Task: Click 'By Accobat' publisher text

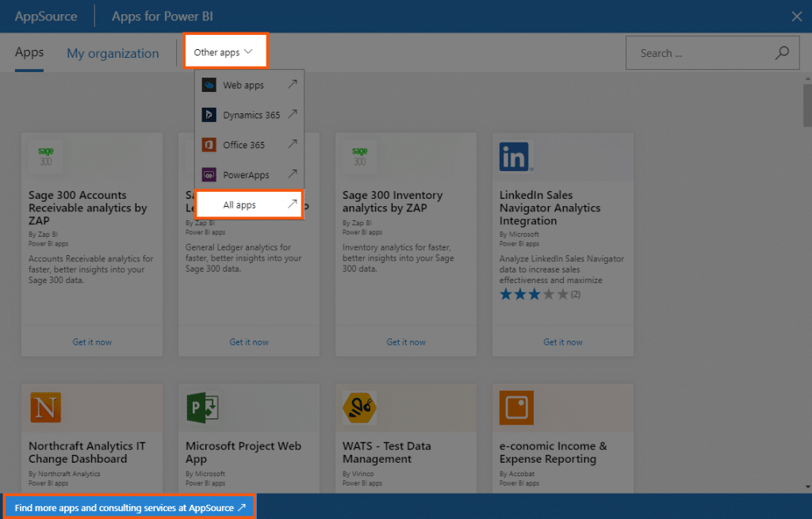Action: click(x=517, y=474)
